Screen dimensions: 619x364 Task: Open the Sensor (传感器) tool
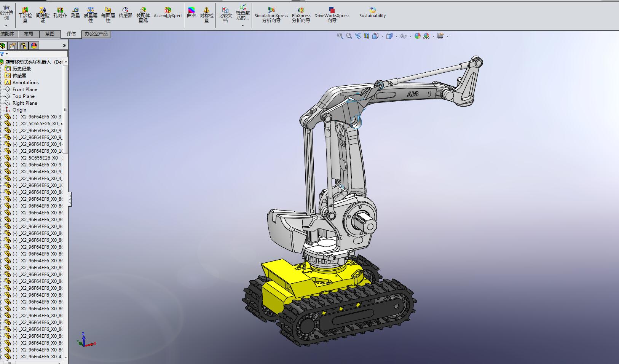point(126,12)
